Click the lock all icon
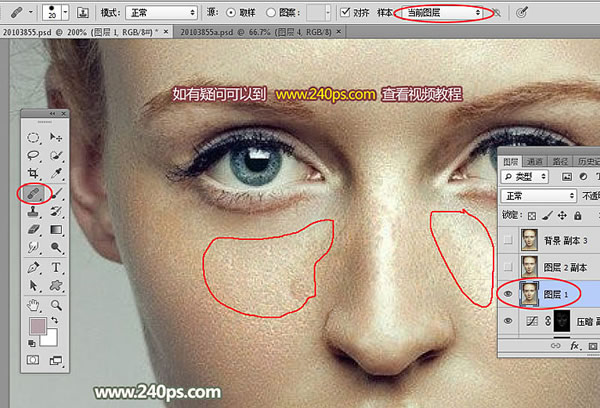The height and width of the screenshot is (408, 600). pyautogui.click(x=577, y=215)
